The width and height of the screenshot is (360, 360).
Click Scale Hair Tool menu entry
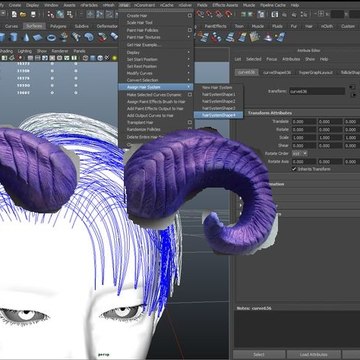[x=140, y=23]
